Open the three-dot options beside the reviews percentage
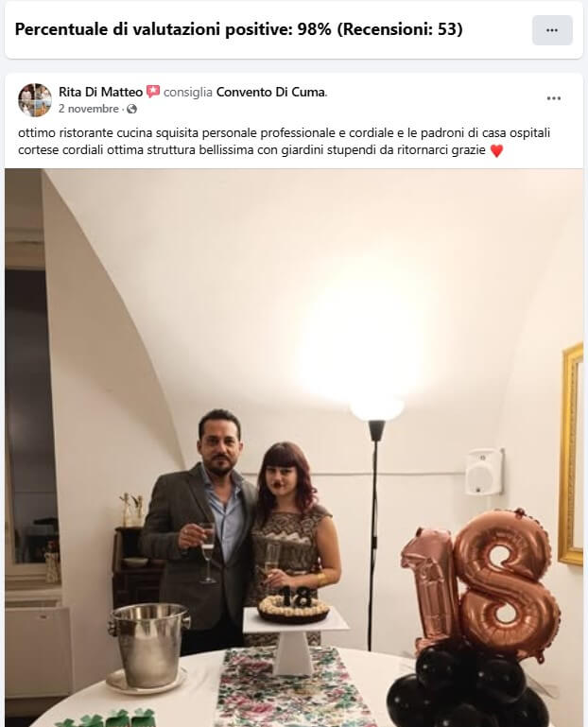588x727 pixels. (552, 30)
